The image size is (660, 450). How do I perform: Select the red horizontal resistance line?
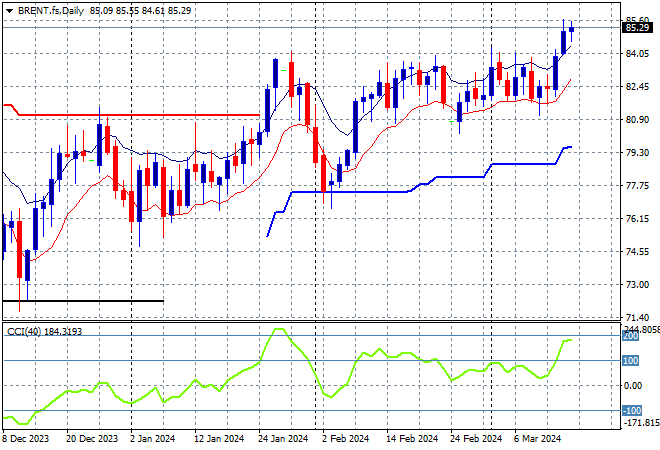[x=139, y=115]
